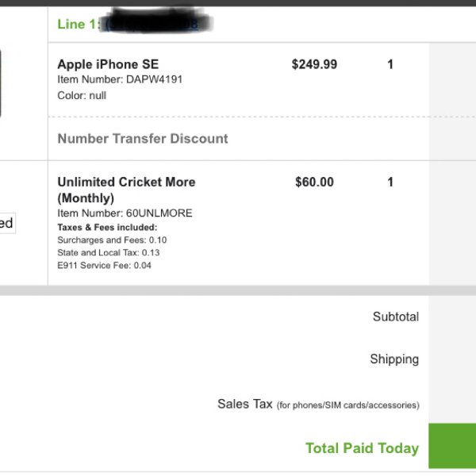Select item number DAPW4191 text

120,79
